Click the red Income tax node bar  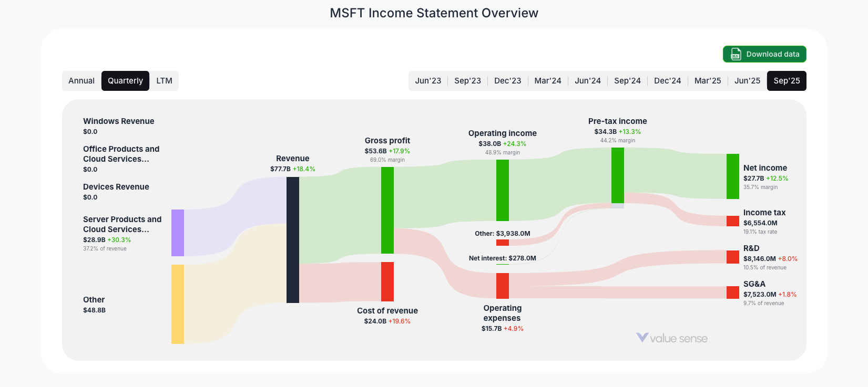(x=733, y=221)
